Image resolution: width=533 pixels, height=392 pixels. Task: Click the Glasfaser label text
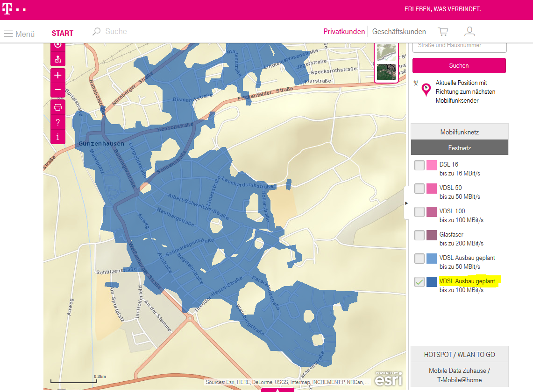pos(451,234)
